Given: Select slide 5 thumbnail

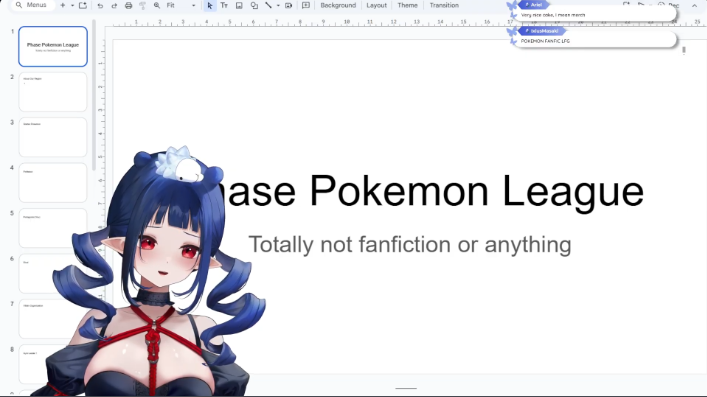Looking at the screenshot, I should click(53, 228).
